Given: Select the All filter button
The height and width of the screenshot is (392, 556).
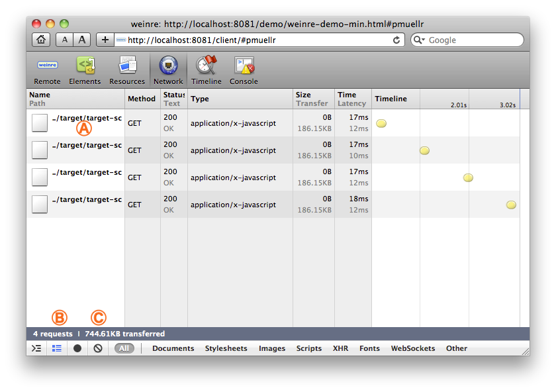Looking at the screenshot, I should (x=124, y=348).
